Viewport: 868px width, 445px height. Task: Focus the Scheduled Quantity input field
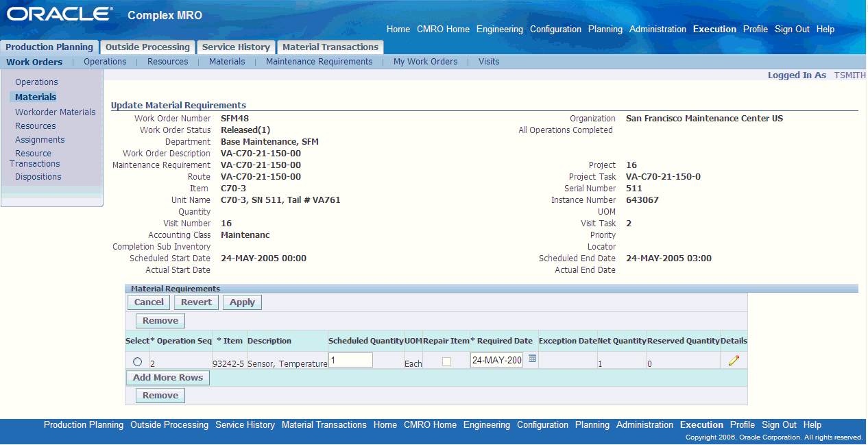[x=350, y=360]
